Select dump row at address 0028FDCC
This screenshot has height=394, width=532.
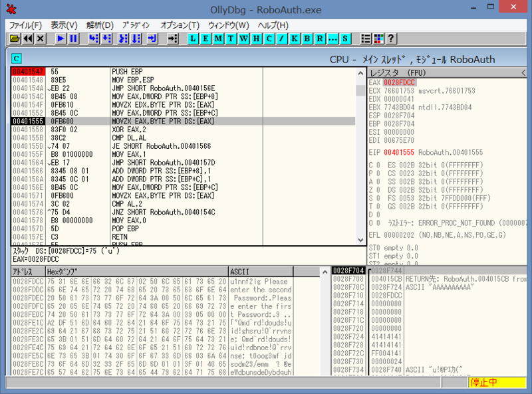pyautogui.click(x=152, y=282)
